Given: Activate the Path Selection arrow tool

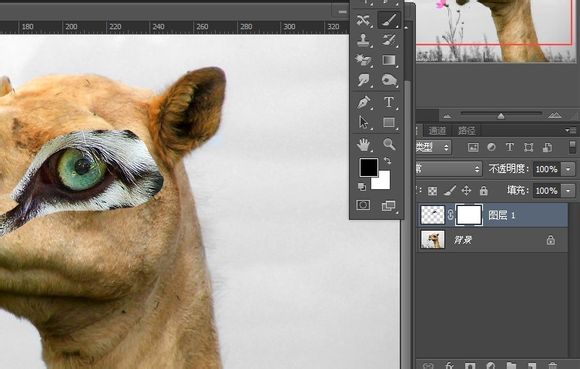Looking at the screenshot, I should click(364, 122).
